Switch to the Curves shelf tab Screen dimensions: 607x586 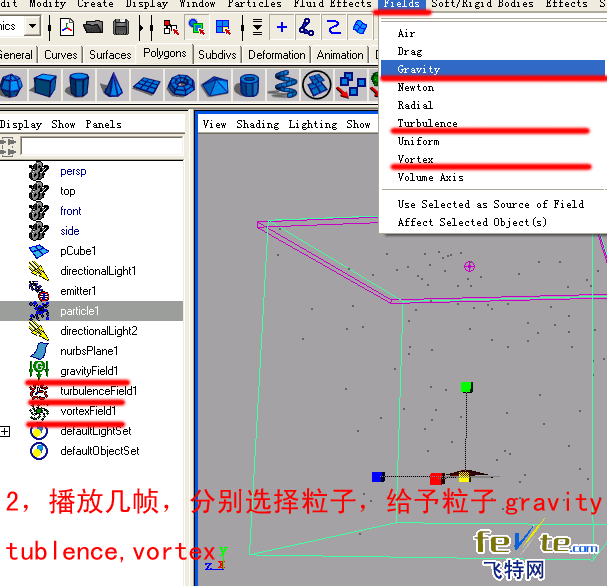(x=61, y=55)
